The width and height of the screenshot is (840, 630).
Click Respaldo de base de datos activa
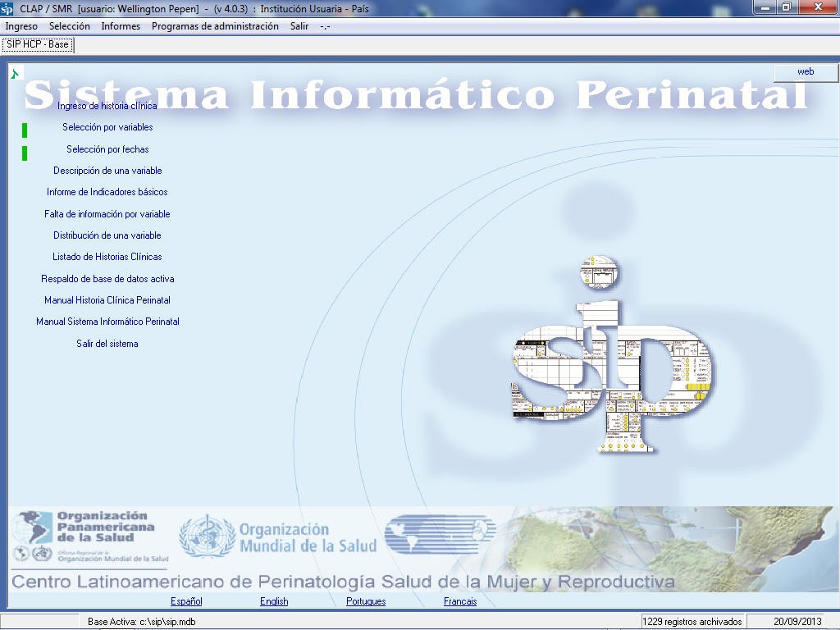pos(107,279)
